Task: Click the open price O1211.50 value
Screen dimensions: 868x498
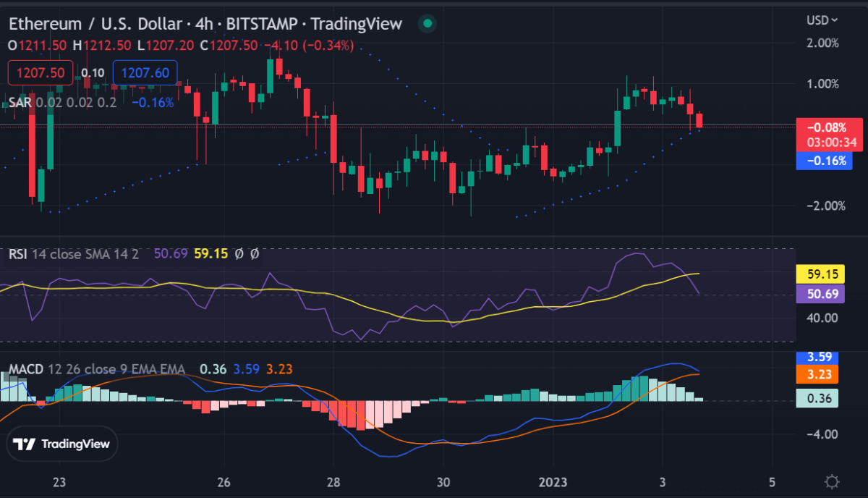Action: pyautogui.click(x=37, y=46)
